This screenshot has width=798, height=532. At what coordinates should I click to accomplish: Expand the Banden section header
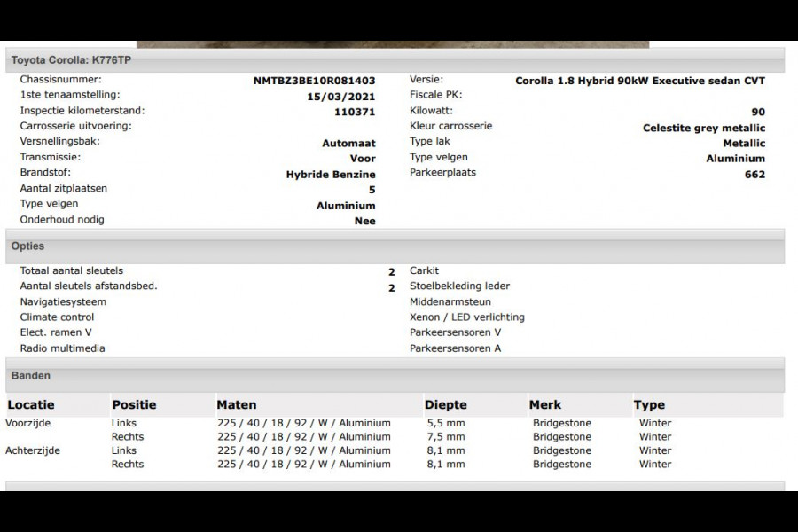30,375
